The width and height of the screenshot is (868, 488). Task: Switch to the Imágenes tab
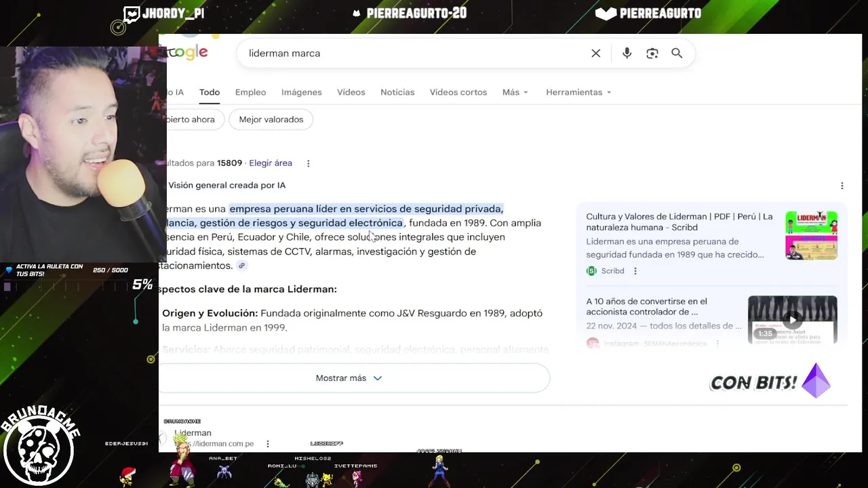tap(302, 92)
